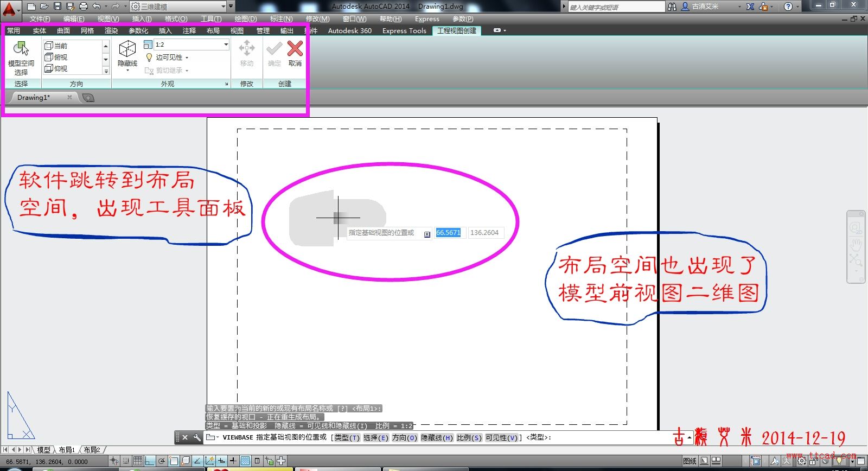Screen dimensions: 868x471
Task: Click the 取消 red X icon
Action: pos(295,48)
